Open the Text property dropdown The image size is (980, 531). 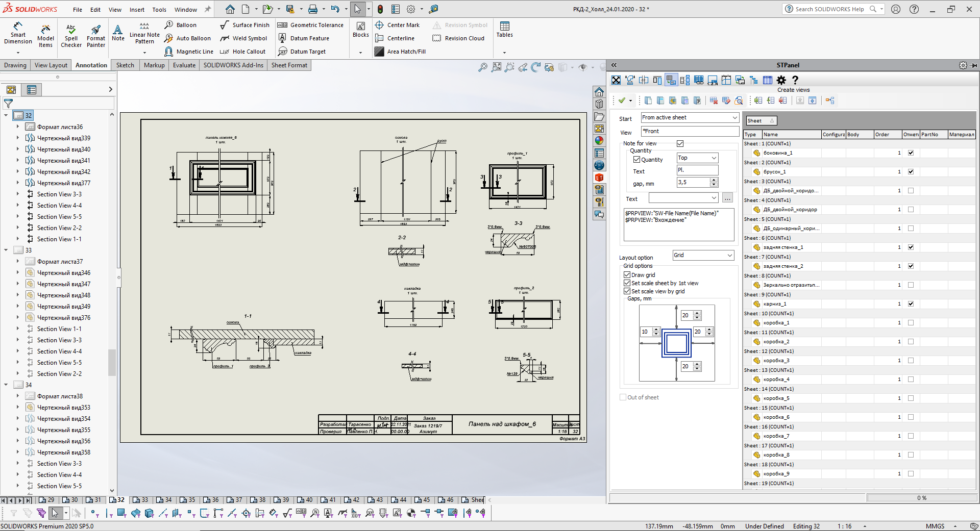coord(683,198)
